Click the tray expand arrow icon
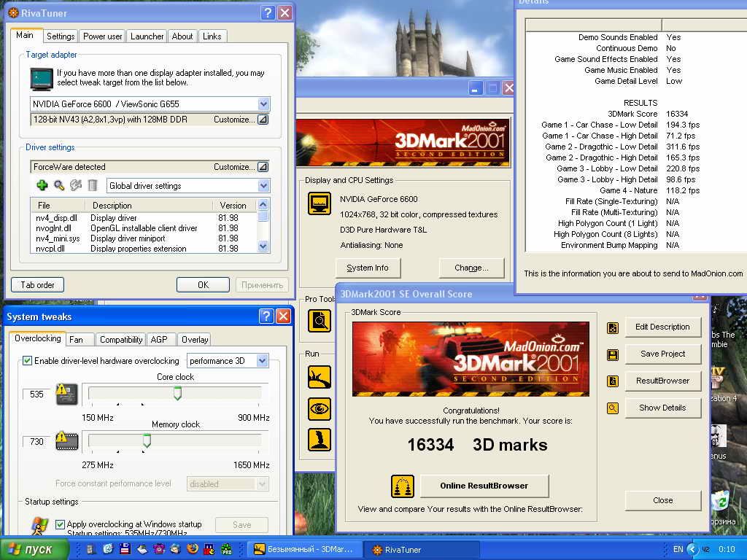 click(693, 549)
